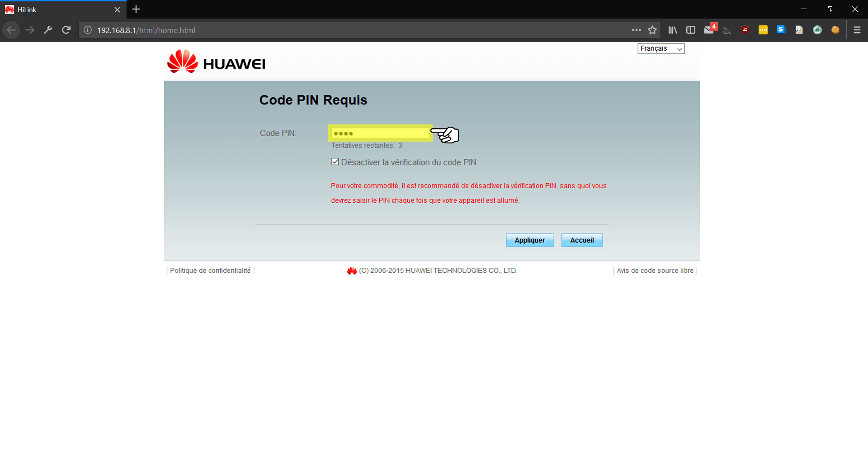The image size is (868, 466).
Task: Click the blue S extension icon
Action: click(781, 30)
